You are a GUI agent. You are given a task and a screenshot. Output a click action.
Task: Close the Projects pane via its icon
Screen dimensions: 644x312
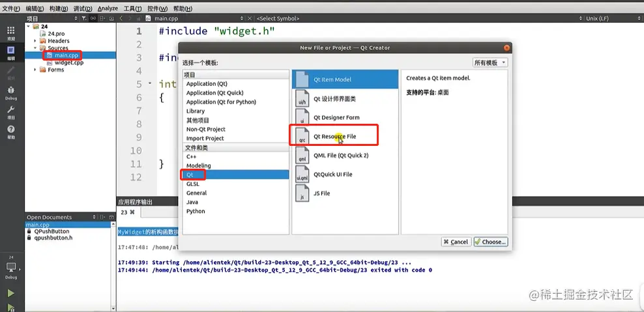(x=111, y=18)
